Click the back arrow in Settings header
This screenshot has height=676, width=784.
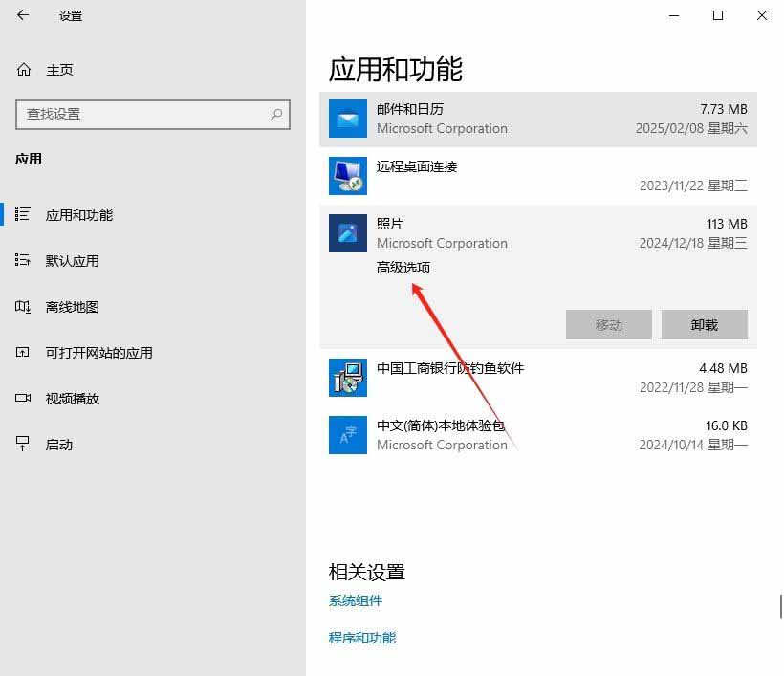(23, 15)
